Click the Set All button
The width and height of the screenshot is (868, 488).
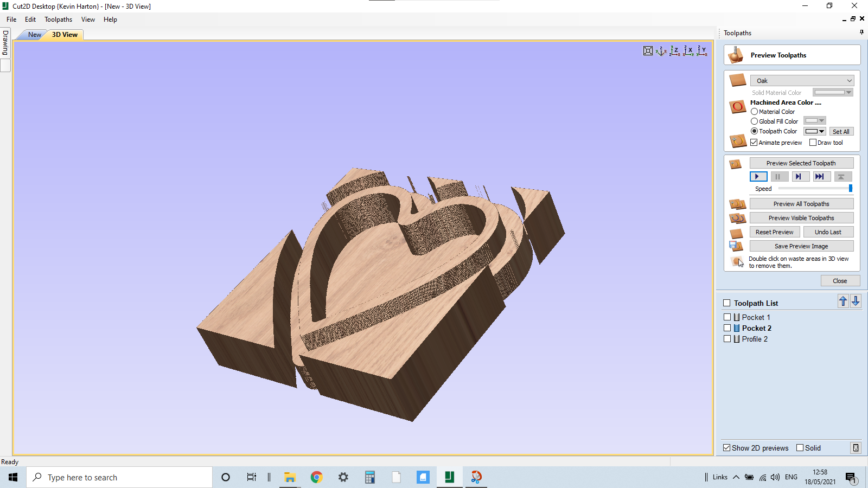tap(841, 131)
